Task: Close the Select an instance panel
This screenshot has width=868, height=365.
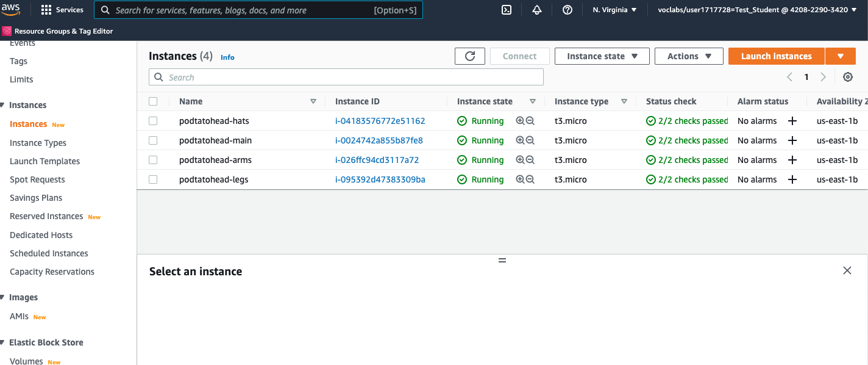Action: (847, 270)
